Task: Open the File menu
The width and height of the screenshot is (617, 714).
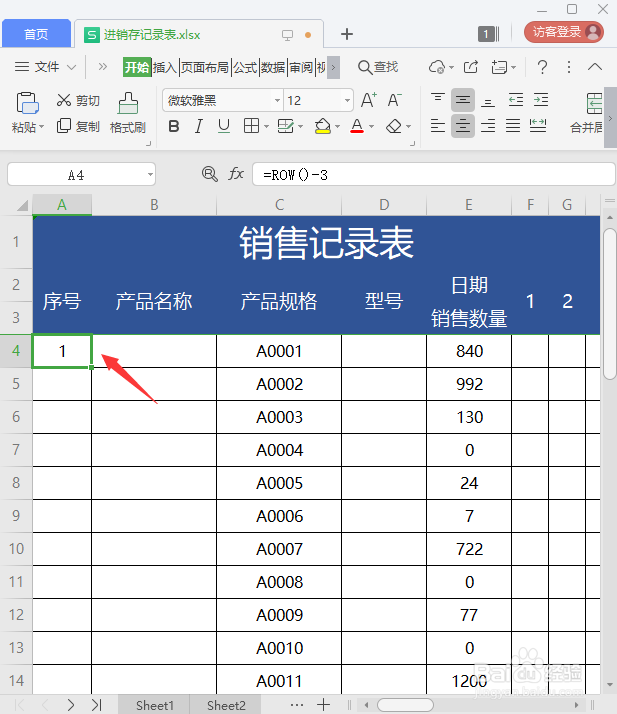Action: coord(45,67)
